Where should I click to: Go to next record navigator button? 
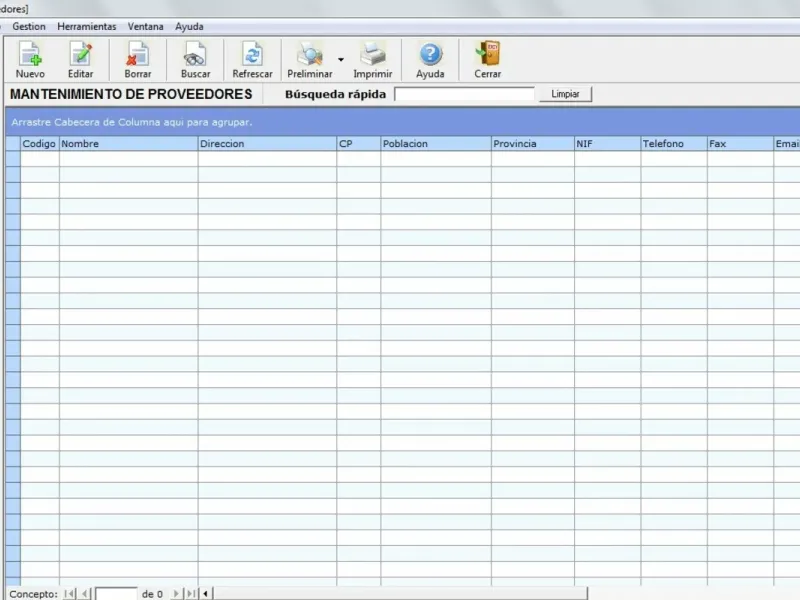pos(176,593)
